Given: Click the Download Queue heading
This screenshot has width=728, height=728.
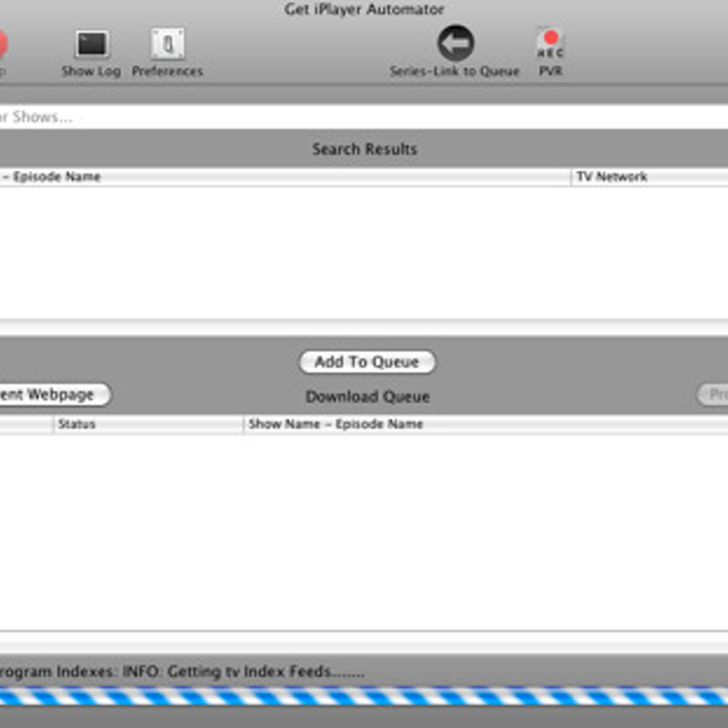Looking at the screenshot, I should pyautogui.click(x=368, y=396).
